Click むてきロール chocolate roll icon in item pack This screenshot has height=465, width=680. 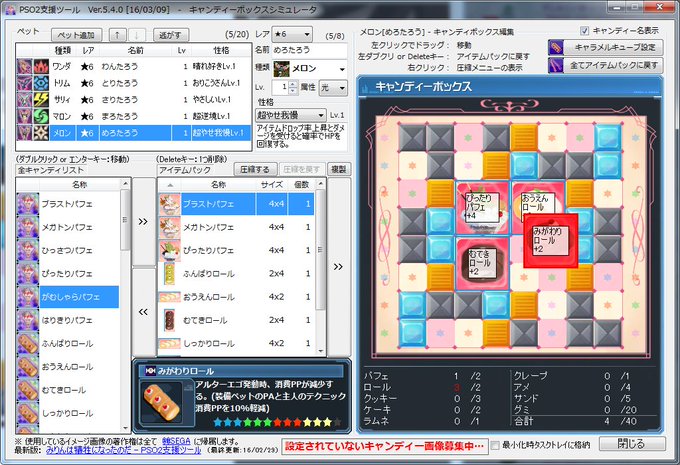[x=170, y=320]
